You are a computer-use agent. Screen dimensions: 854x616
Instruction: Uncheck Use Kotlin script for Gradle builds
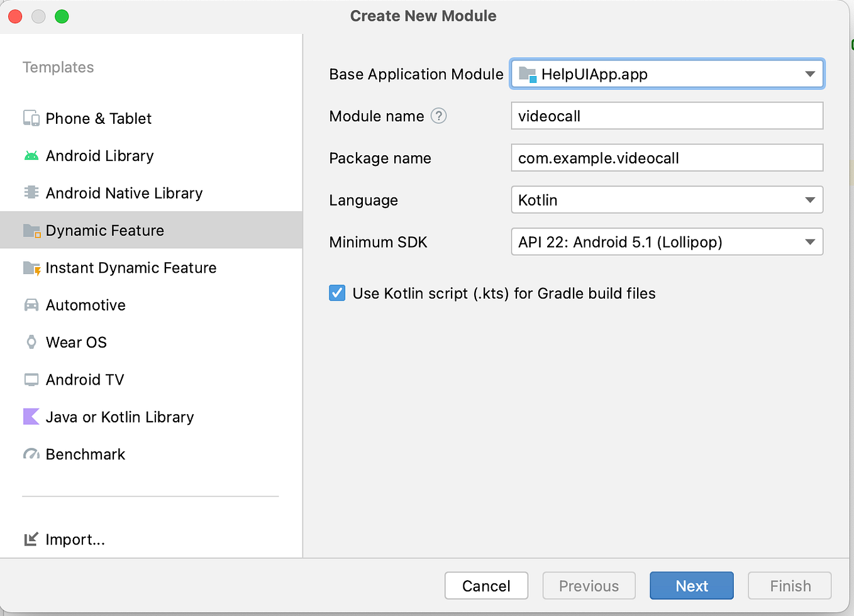point(337,293)
